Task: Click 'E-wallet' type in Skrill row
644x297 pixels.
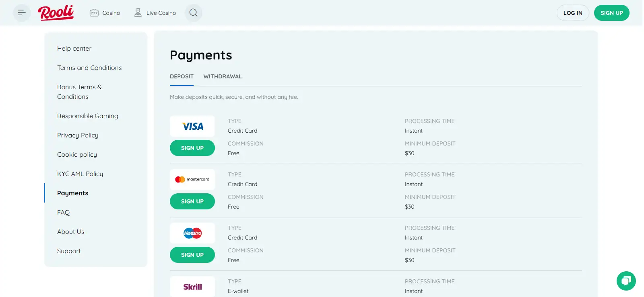Action: pyautogui.click(x=238, y=291)
